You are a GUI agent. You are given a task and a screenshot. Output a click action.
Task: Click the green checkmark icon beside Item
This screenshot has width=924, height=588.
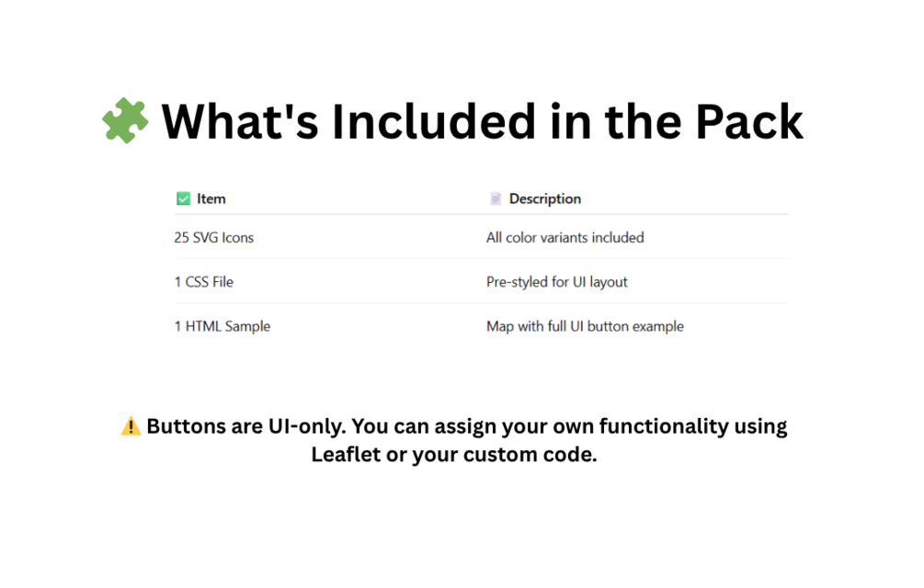click(183, 199)
